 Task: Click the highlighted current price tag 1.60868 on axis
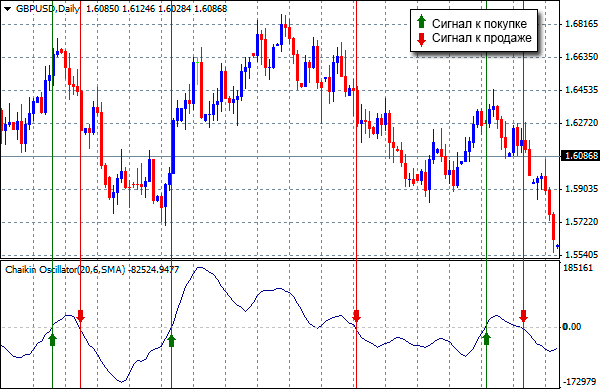(x=580, y=156)
